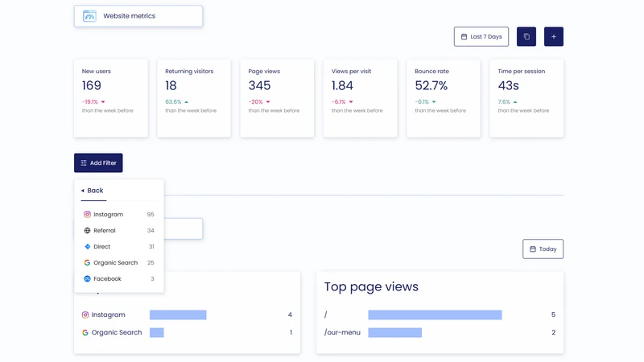Go Back in the filter menu

(93, 191)
